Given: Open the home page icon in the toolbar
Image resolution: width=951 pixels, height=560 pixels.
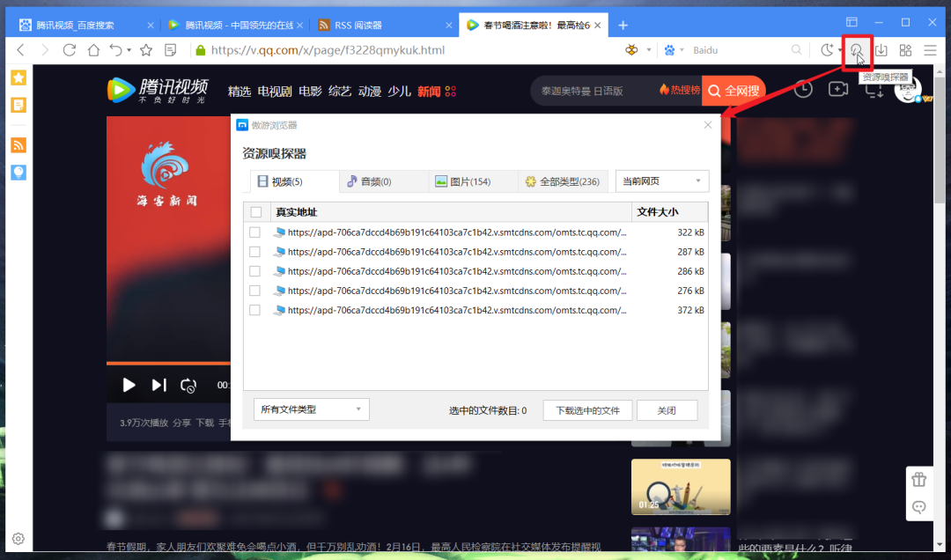Looking at the screenshot, I should 93,50.
